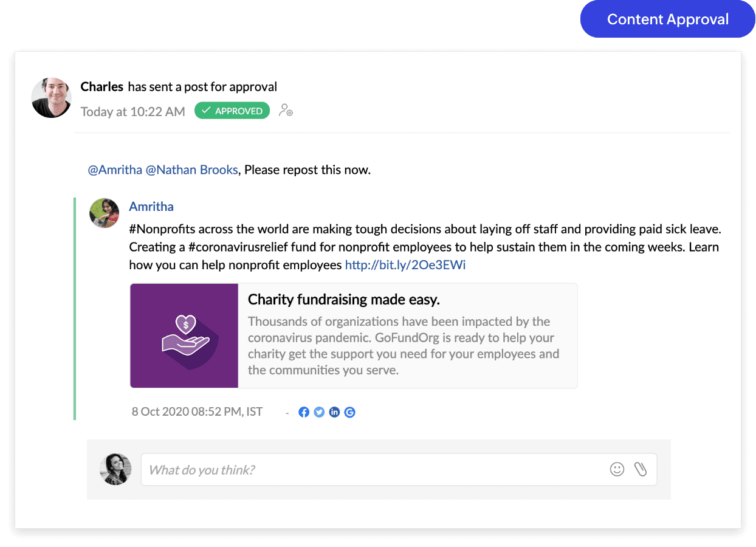
Task: Click Amritha's profile picture in the post
Action: (x=104, y=213)
